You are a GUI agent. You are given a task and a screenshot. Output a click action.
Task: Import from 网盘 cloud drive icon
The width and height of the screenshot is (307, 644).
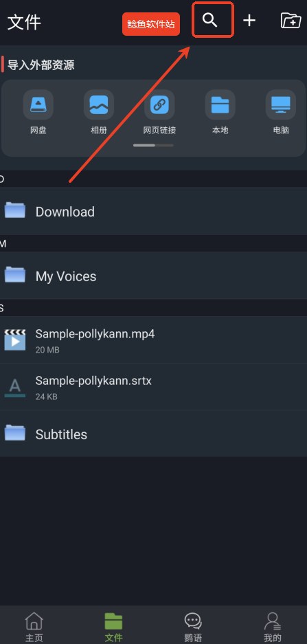click(38, 104)
